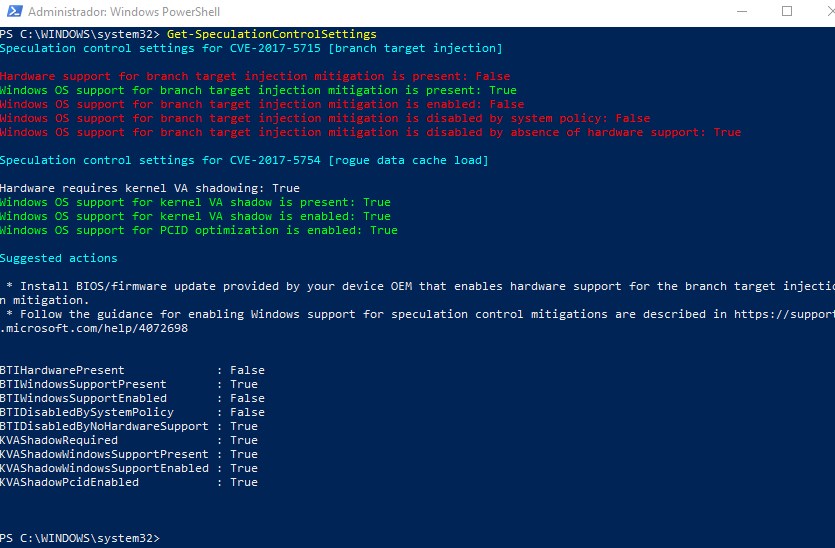Viewport: 835px width, 548px height.
Task: Click the window title 'Administrador: Windows PowerShell'
Action: pyautogui.click(x=124, y=12)
